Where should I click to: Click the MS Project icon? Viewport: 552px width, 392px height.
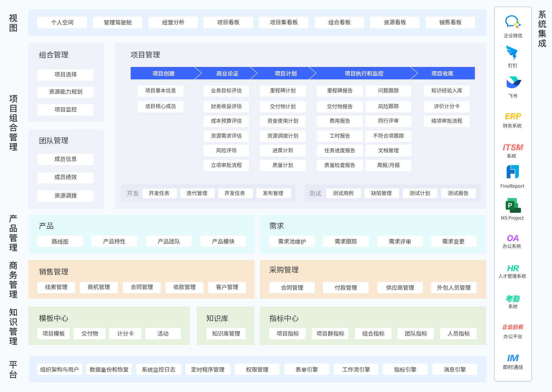tap(513, 206)
